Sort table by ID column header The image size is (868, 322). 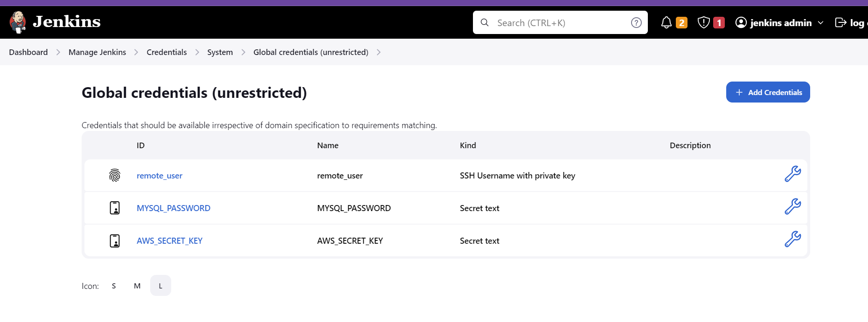140,145
